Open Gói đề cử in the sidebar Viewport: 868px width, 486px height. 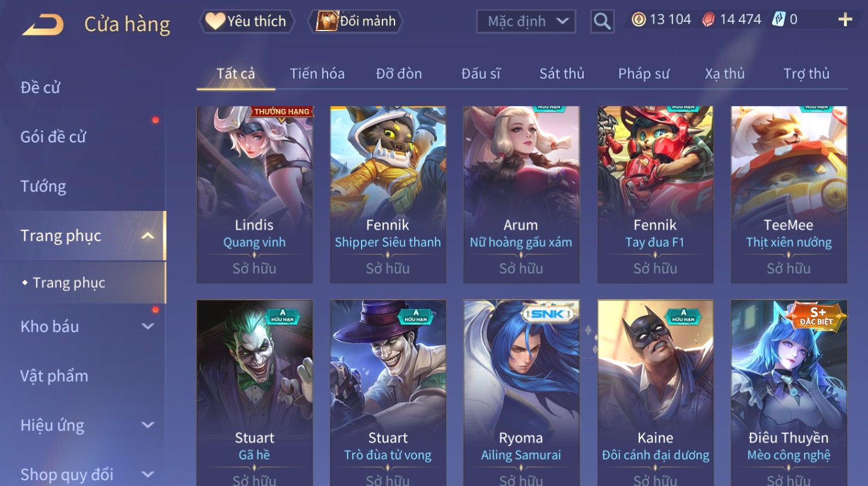tap(53, 137)
